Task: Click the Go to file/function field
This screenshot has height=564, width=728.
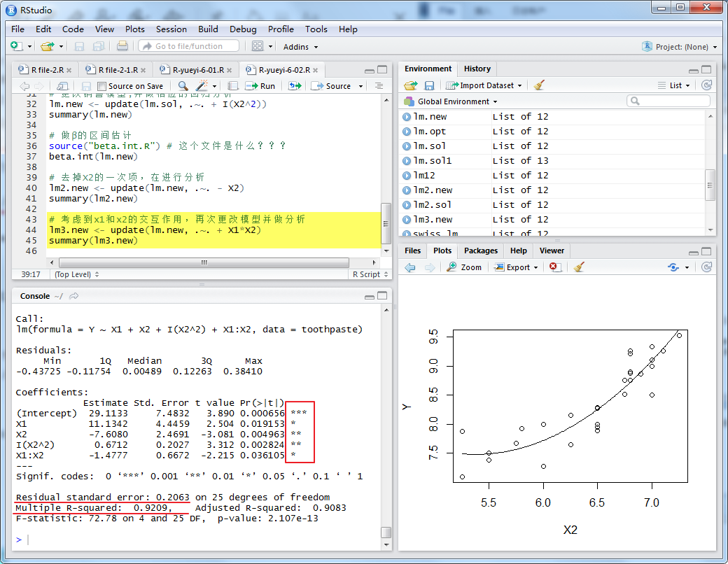Action: pyautogui.click(x=189, y=46)
